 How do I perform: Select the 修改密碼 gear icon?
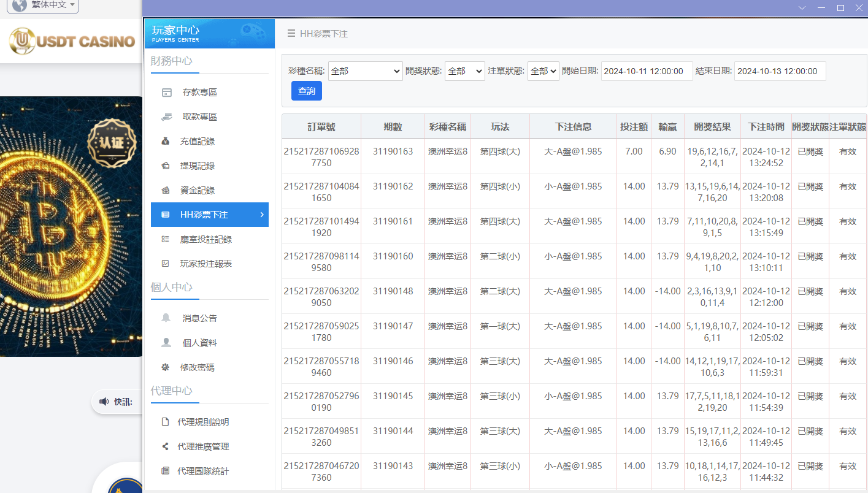click(166, 367)
